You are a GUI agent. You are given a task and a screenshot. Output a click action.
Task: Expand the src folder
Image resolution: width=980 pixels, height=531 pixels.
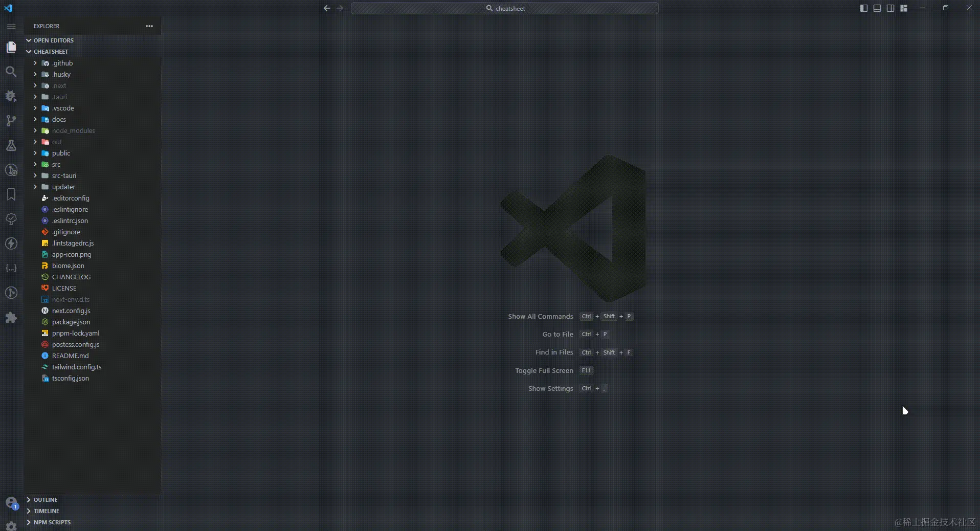(x=92, y=164)
